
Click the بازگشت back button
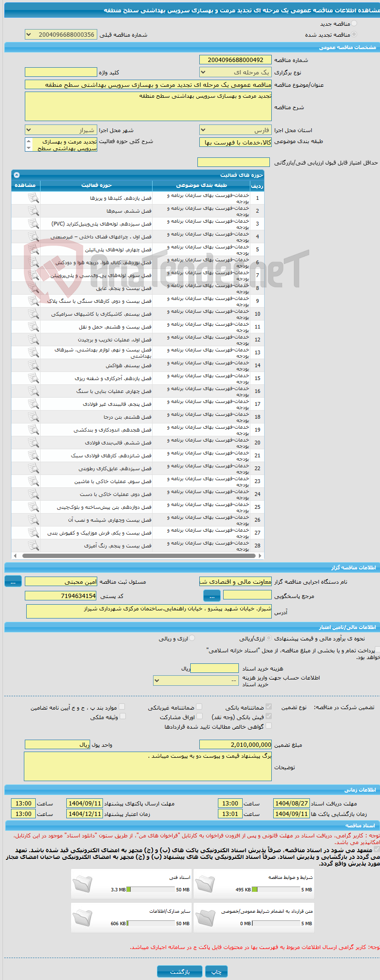[180, 971]
